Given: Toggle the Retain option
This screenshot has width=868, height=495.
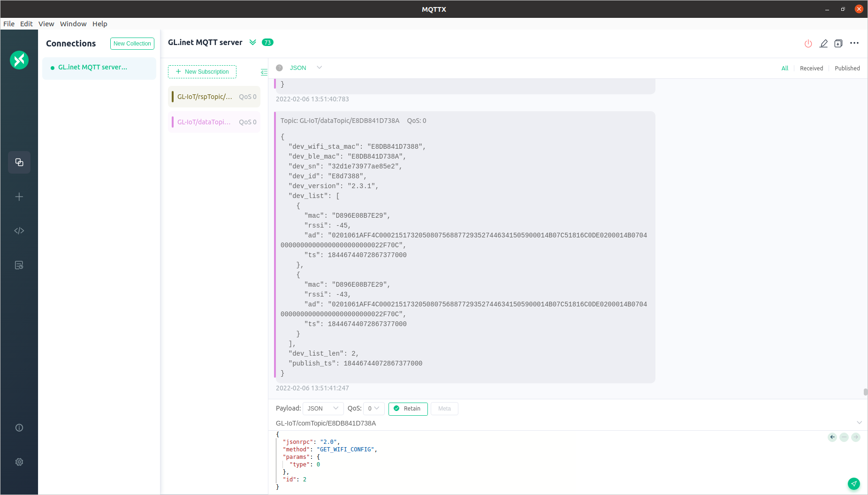Looking at the screenshot, I should (408, 409).
